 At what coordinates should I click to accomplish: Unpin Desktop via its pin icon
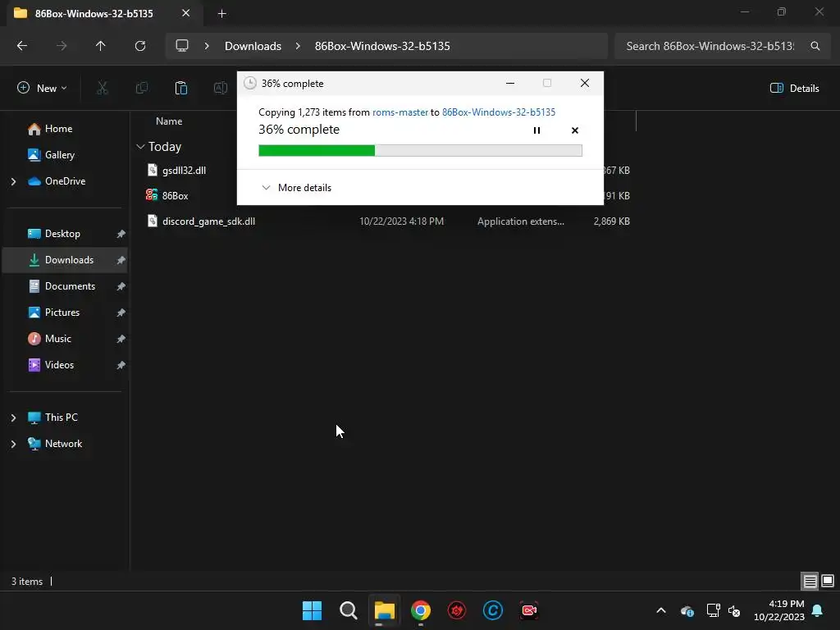click(121, 234)
